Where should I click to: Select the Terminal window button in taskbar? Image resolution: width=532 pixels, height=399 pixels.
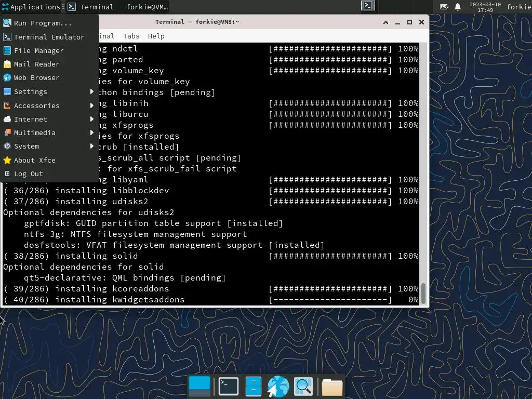117,7
